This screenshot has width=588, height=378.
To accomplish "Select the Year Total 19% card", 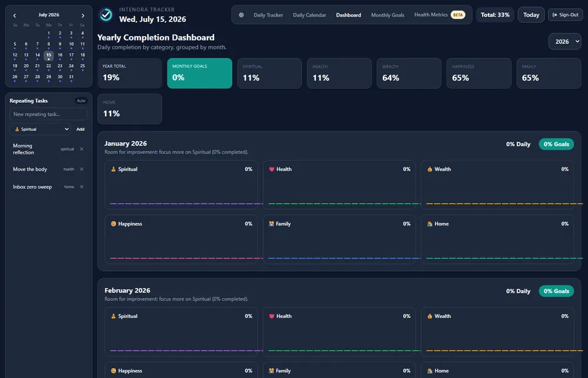I will [130, 73].
